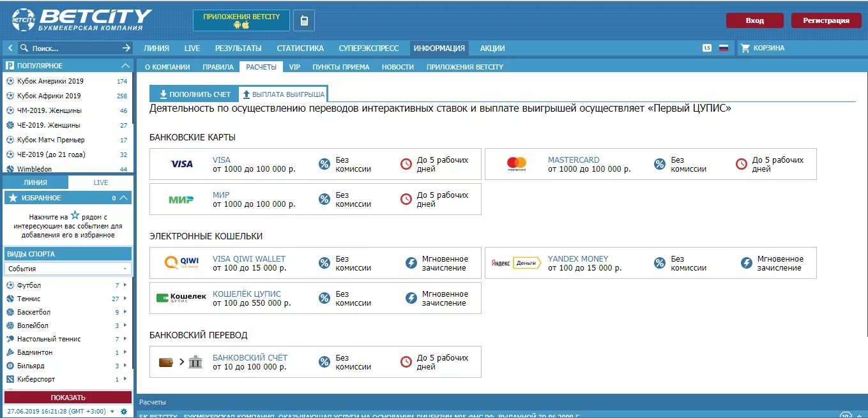Viewport: 868px width, 418px height.
Task: Click the Вход login button
Action: click(754, 20)
